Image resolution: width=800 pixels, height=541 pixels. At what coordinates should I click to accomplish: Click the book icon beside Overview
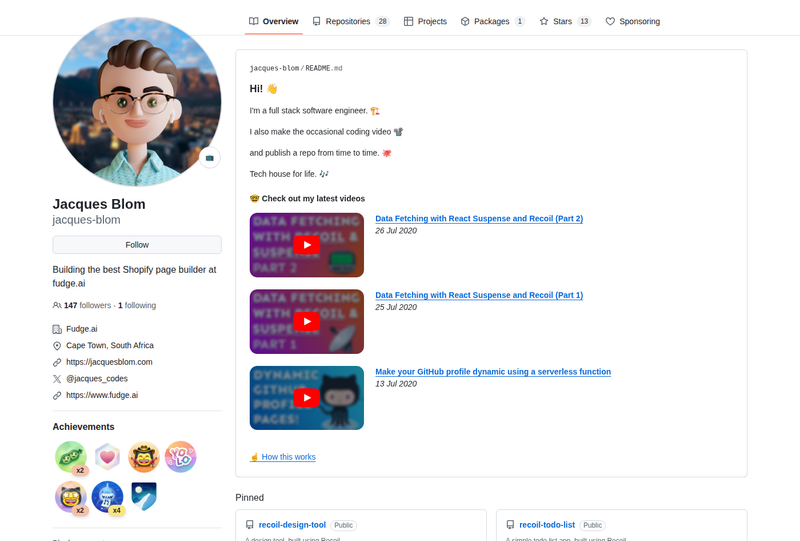coord(254,21)
